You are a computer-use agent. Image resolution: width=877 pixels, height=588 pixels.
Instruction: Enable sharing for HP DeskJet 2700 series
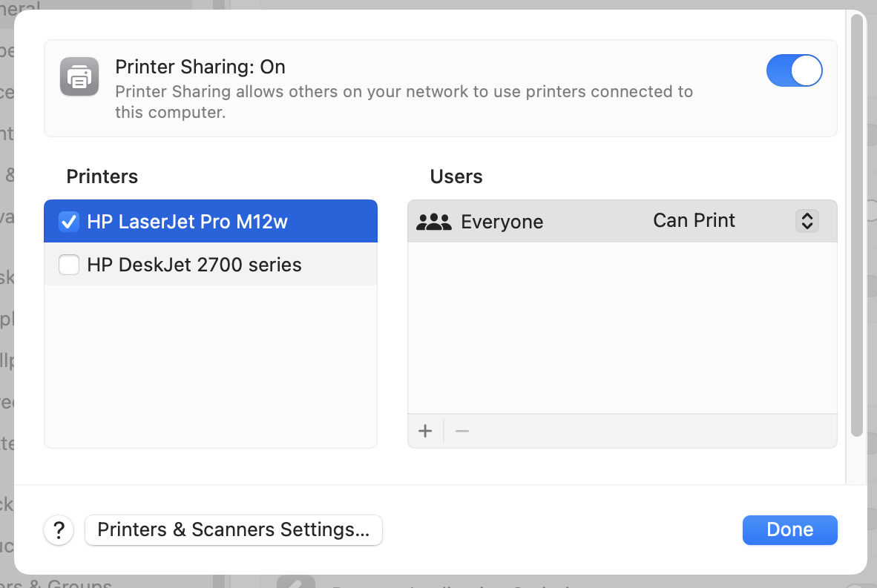coord(69,265)
